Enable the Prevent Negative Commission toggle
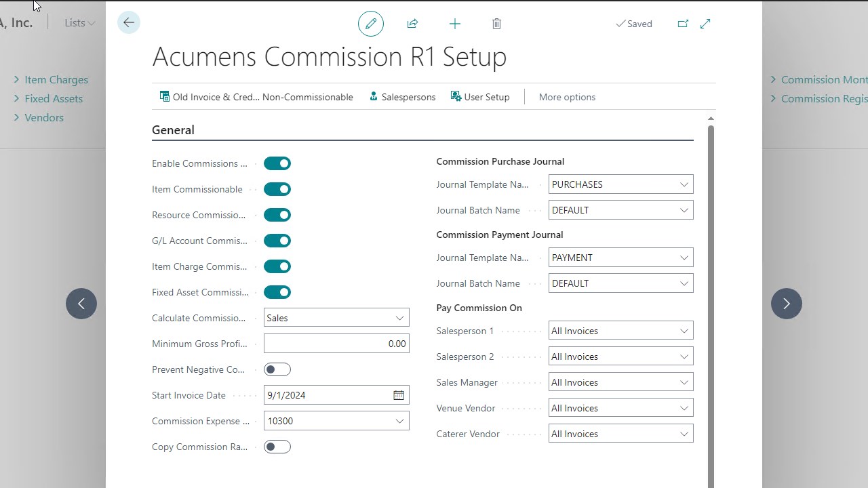Image resolution: width=868 pixels, height=488 pixels. 277,369
